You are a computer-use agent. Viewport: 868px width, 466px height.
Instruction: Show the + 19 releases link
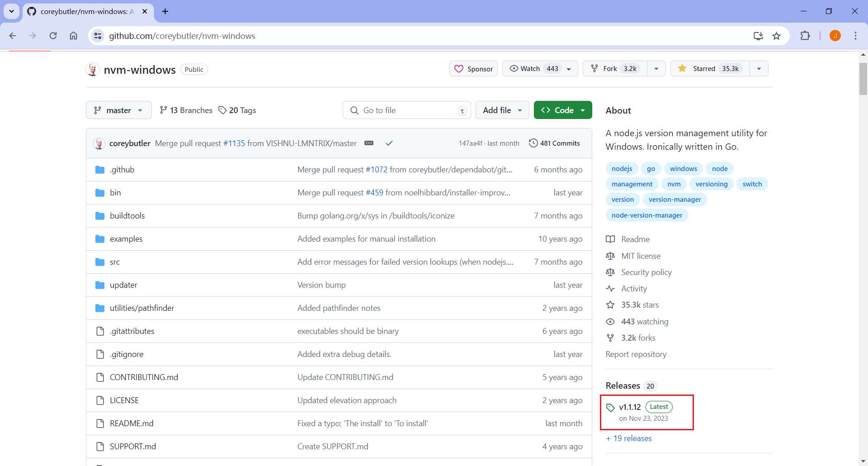coord(629,438)
